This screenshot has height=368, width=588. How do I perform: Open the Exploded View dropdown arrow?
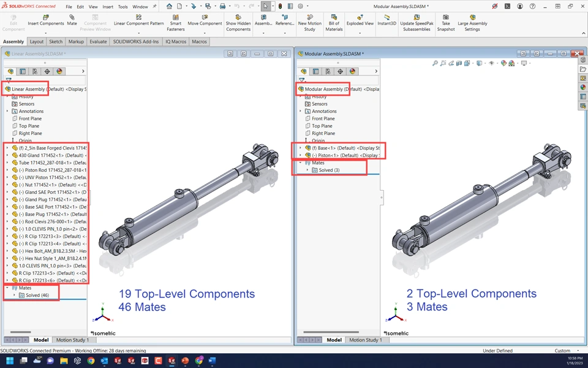click(360, 33)
